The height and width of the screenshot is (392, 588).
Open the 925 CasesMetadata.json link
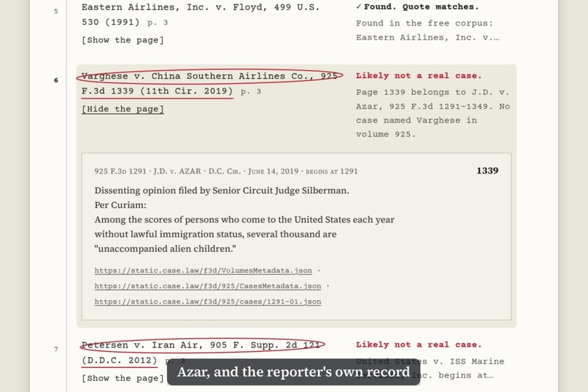click(208, 286)
